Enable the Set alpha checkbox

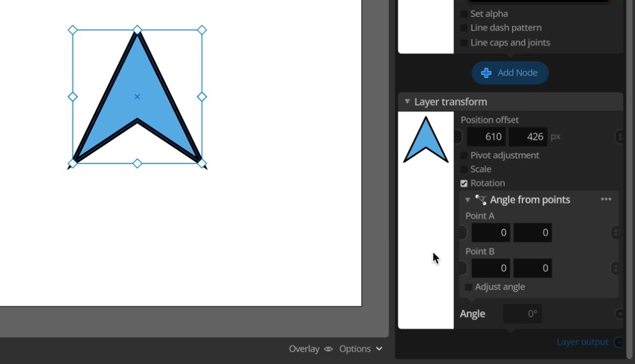(x=464, y=13)
